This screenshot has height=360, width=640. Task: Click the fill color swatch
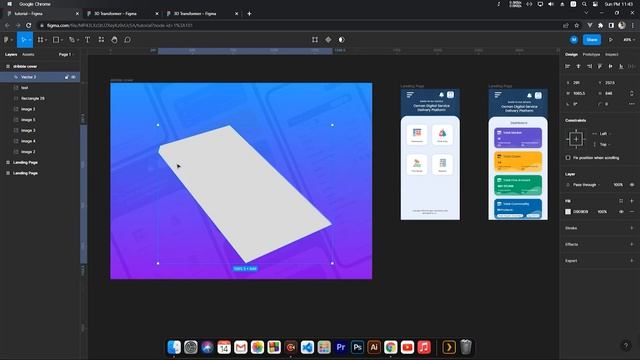[x=568, y=212]
